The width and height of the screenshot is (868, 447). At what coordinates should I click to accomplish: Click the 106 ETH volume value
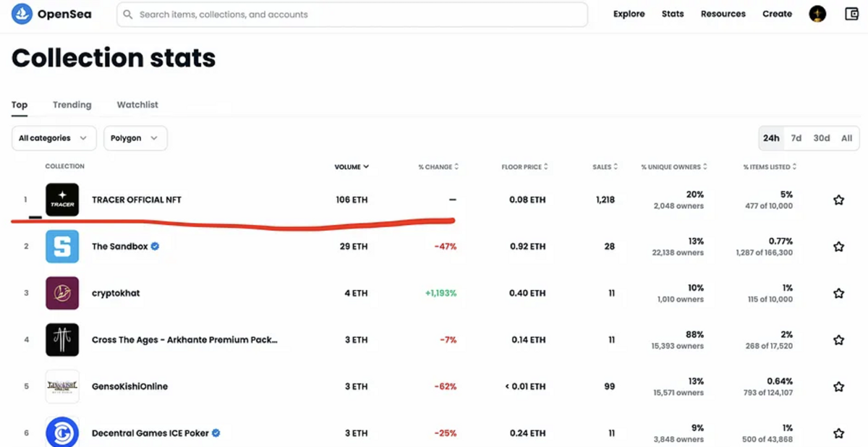(352, 200)
